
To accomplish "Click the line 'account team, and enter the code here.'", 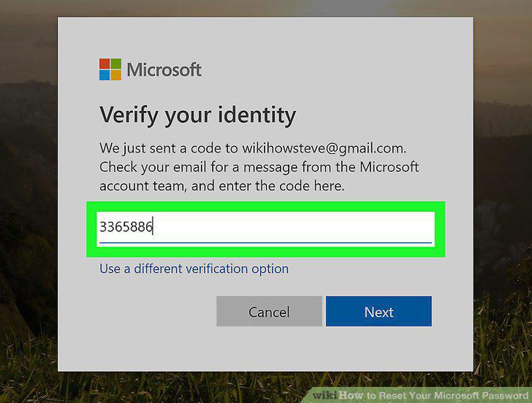I will (222, 186).
